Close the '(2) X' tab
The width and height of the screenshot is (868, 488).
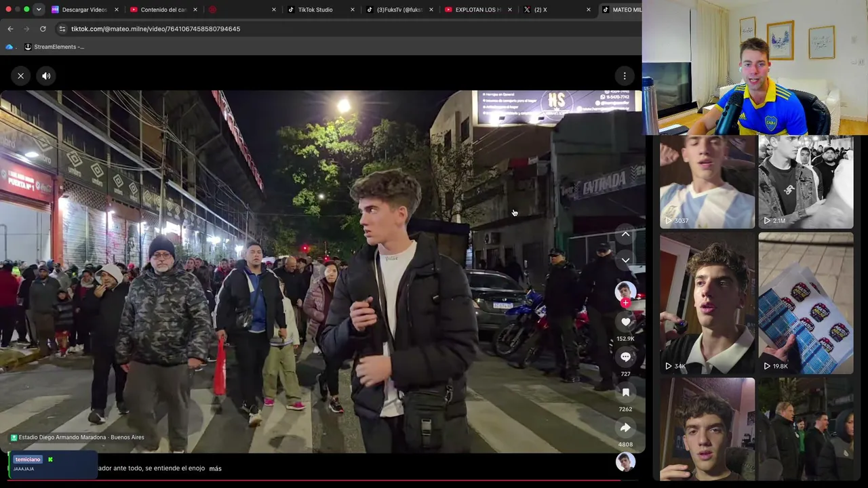tap(589, 9)
